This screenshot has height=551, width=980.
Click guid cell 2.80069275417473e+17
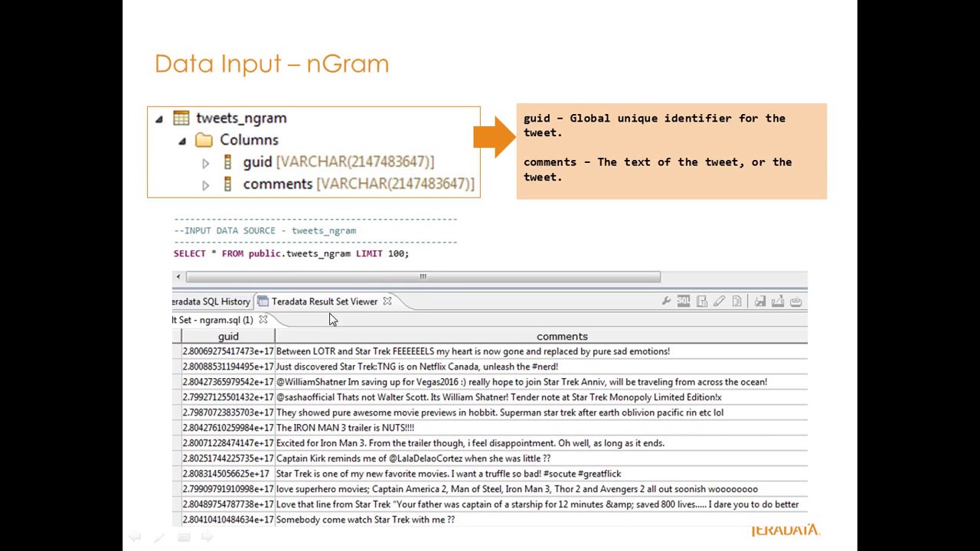click(x=228, y=351)
